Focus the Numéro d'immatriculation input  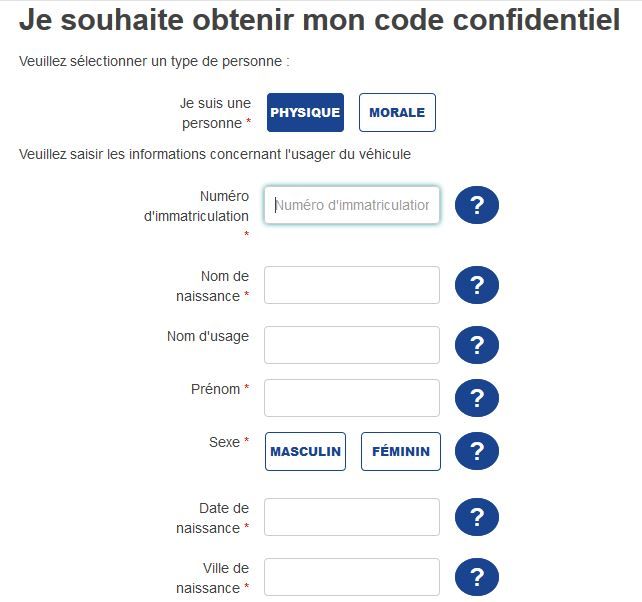[x=352, y=205]
